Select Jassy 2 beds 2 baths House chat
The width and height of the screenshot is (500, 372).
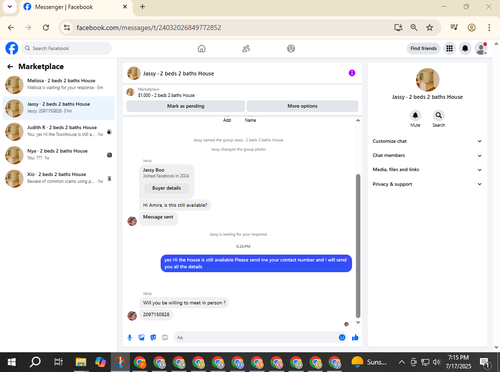click(59, 108)
